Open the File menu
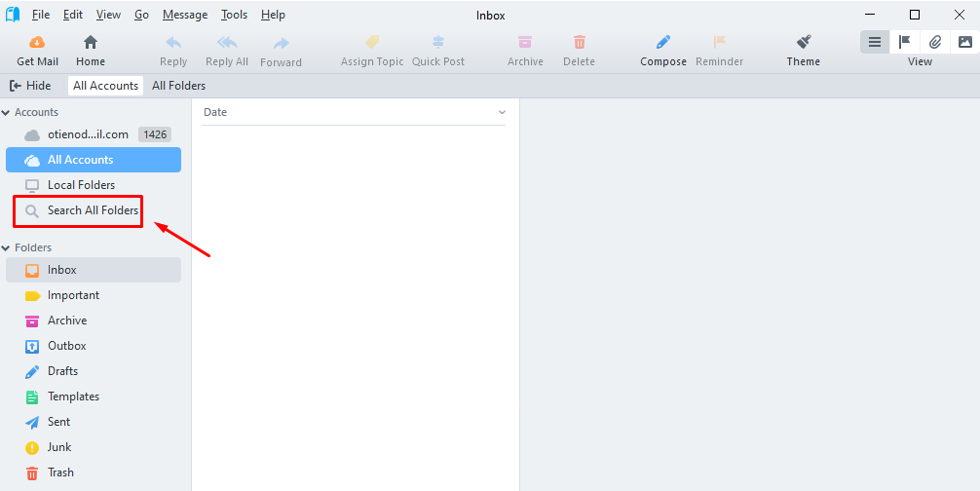This screenshot has width=980, height=491. [41, 15]
